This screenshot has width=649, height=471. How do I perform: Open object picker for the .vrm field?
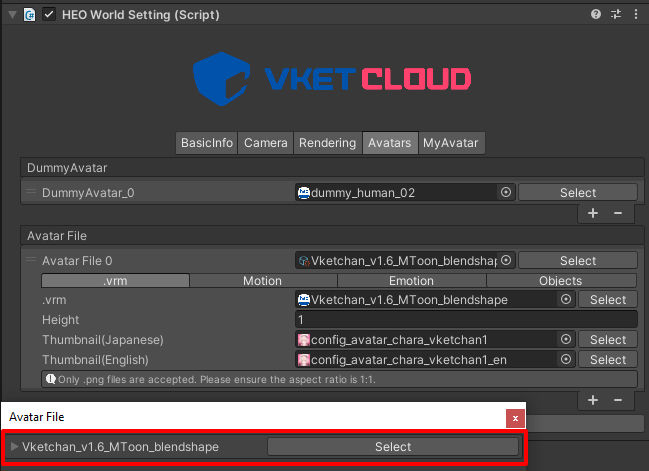pyautogui.click(x=566, y=299)
